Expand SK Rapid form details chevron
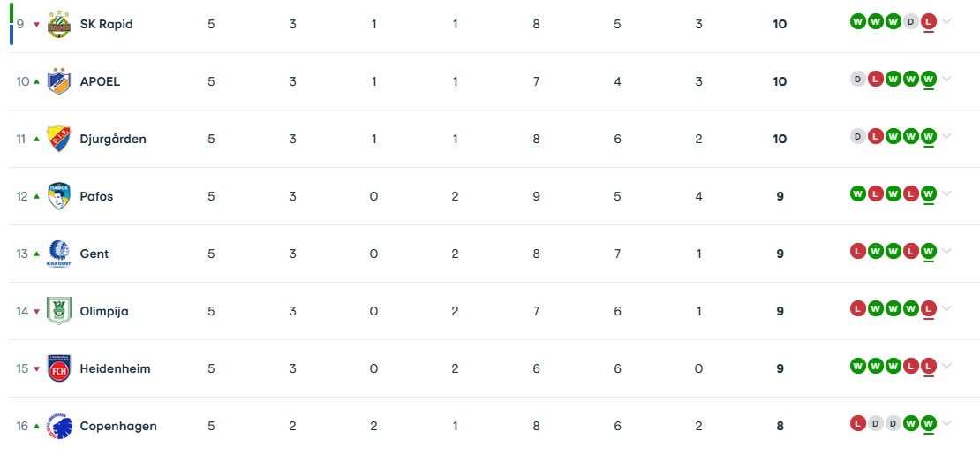This screenshot has width=980, height=455. 946,22
